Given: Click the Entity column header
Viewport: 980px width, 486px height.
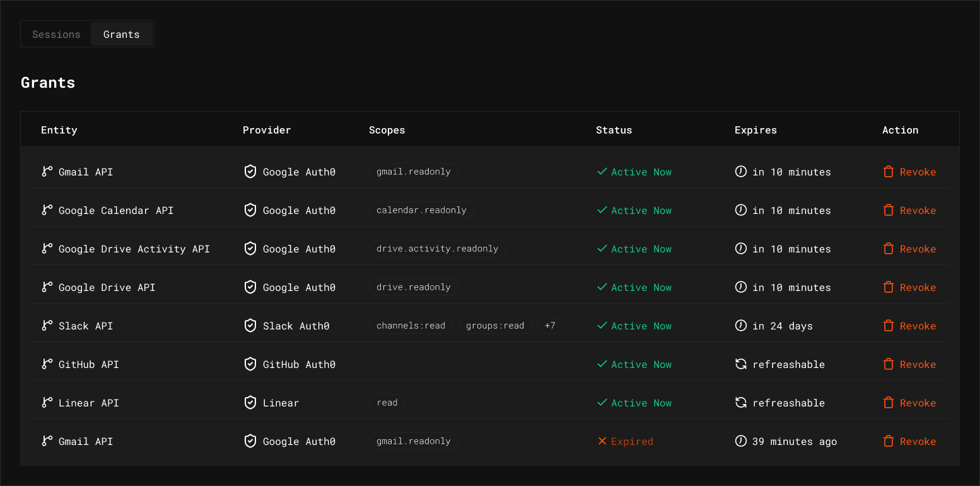Looking at the screenshot, I should 59,130.
